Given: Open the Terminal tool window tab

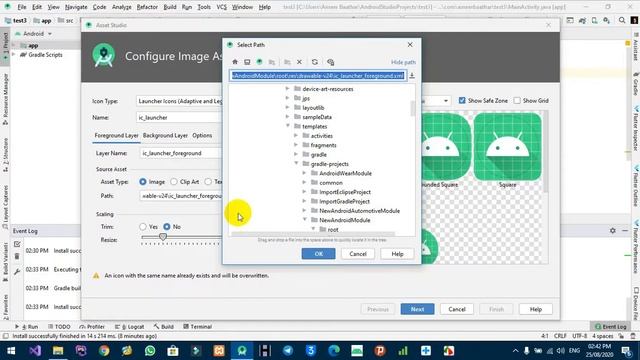Looking at the screenshot, I should coord(198,327).
